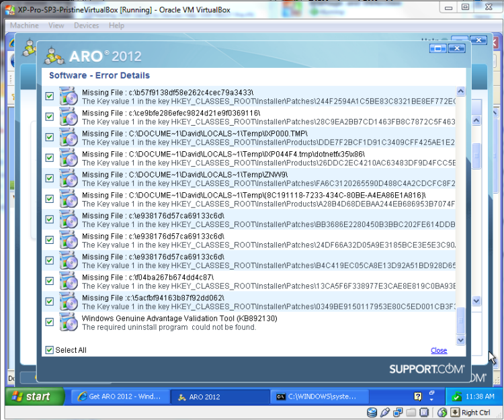This screenshot has width=504, height=420.
Task: Switch to Get ARO 2012 Internet Explorer taskbar button
Action: [120, 396]
